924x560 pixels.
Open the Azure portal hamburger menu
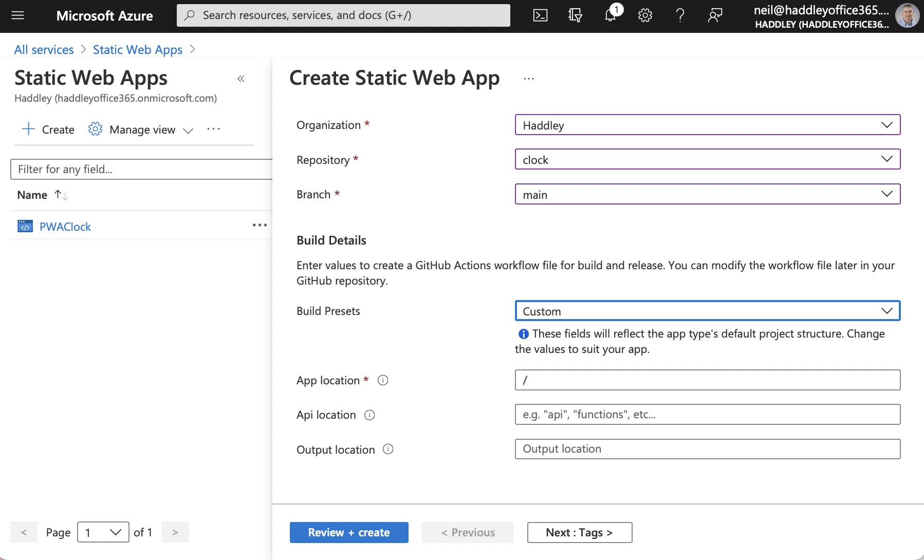[x=18, y=15]
